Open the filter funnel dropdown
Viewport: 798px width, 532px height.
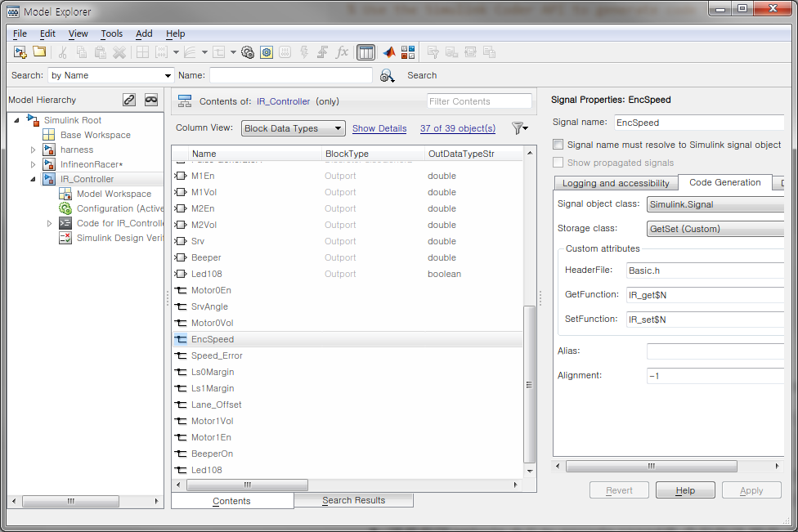(x=520, y=128)
